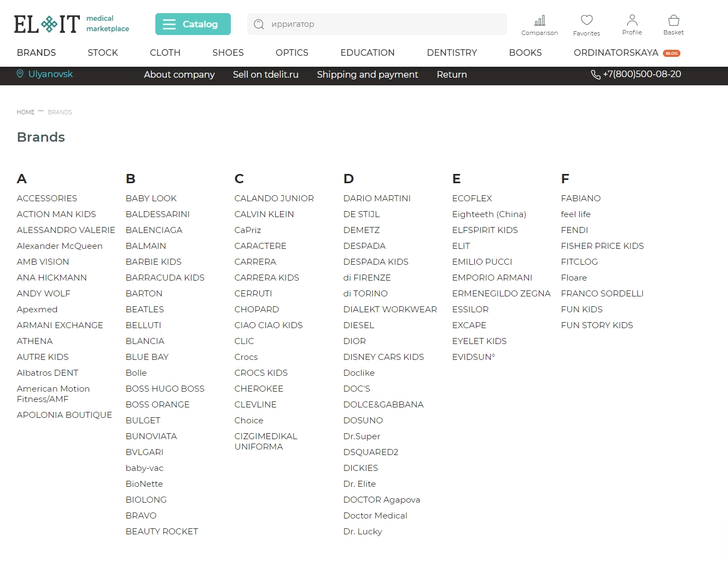Open the BOOKS menu item
728x571 pixels.
[526, 53]
